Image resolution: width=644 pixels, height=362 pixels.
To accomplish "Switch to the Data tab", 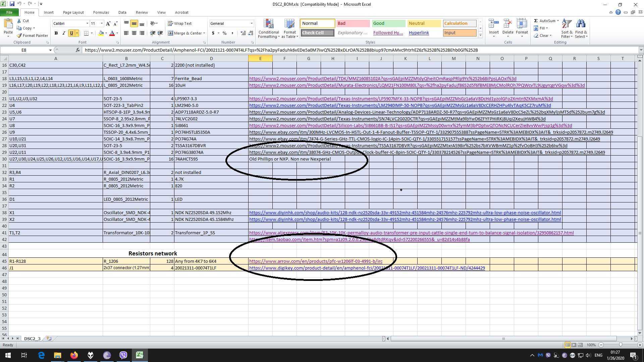I will tap(122, 12).
